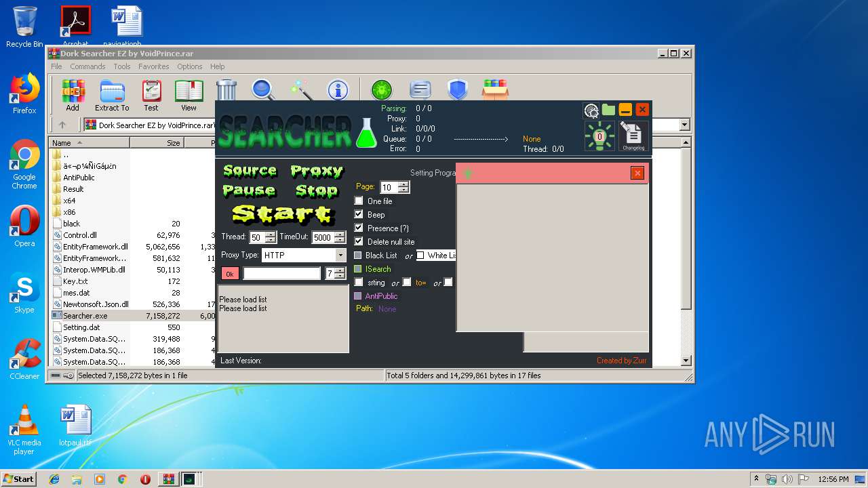Click the lightbulb counter icon

(x=599, y=136)
